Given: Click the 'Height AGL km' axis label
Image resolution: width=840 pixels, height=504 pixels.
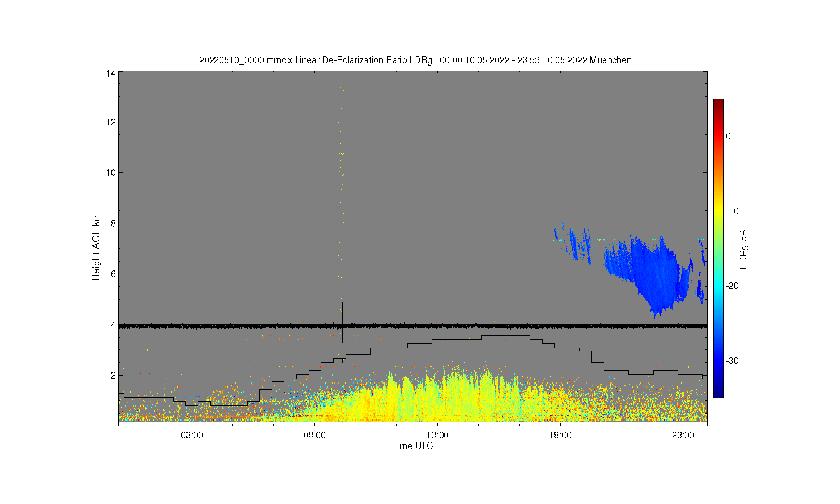Looking at the screenshot, I should click(x=96, y=247).
